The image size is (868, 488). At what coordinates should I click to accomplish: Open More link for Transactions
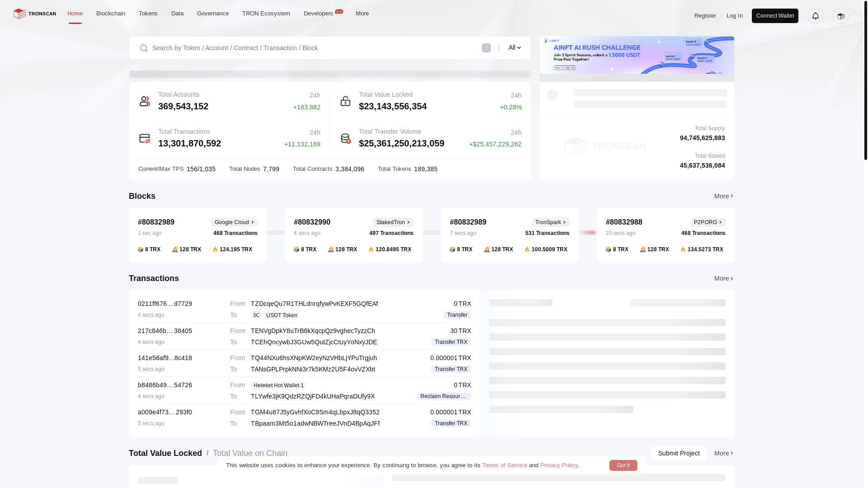tap(724, 278)
